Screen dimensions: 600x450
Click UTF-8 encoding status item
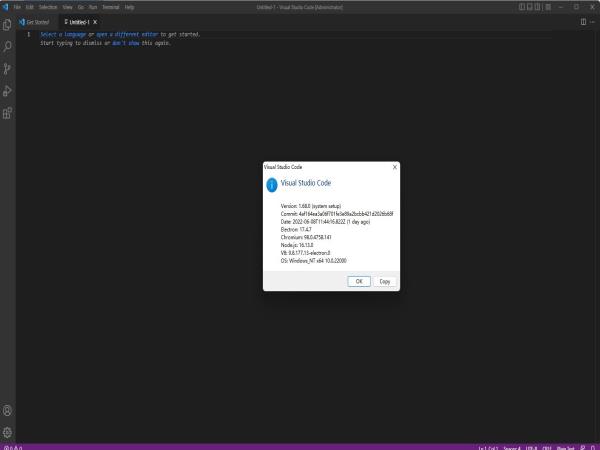tap(531, 447)
